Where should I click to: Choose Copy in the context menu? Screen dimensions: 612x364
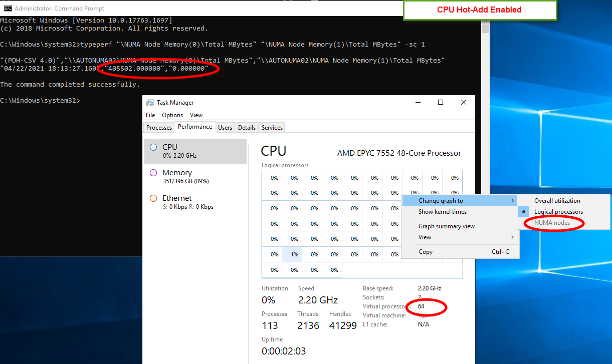click(x=460, y=252)
